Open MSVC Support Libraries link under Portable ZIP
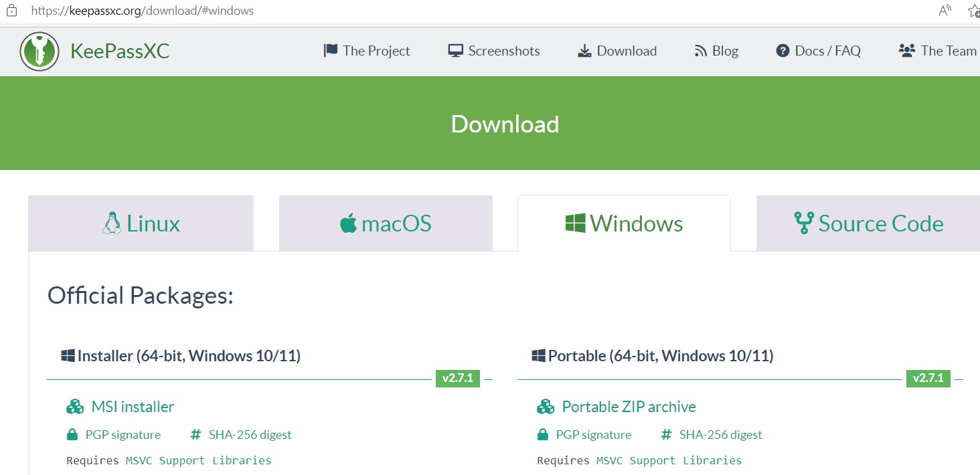The height and width of the screenshot is (475, 980). click(x=669, y=460)
